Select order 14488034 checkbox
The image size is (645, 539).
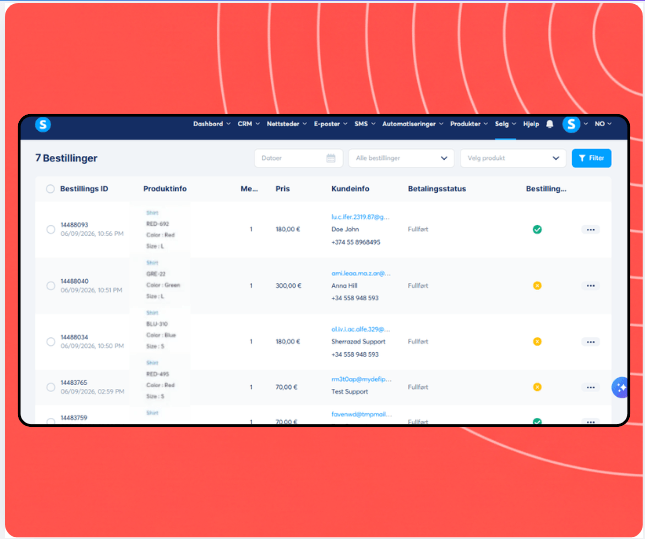[x=51, y=342]
